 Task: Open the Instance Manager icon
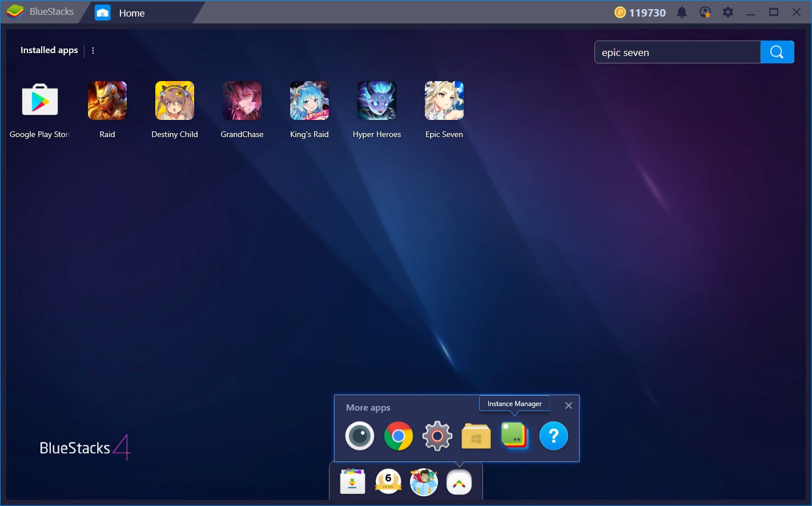[514, 436]
